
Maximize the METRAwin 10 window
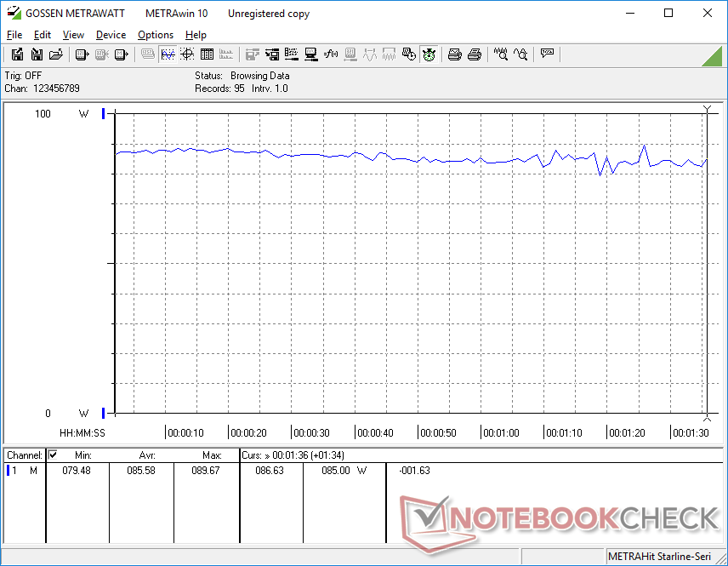pos(668,13)
